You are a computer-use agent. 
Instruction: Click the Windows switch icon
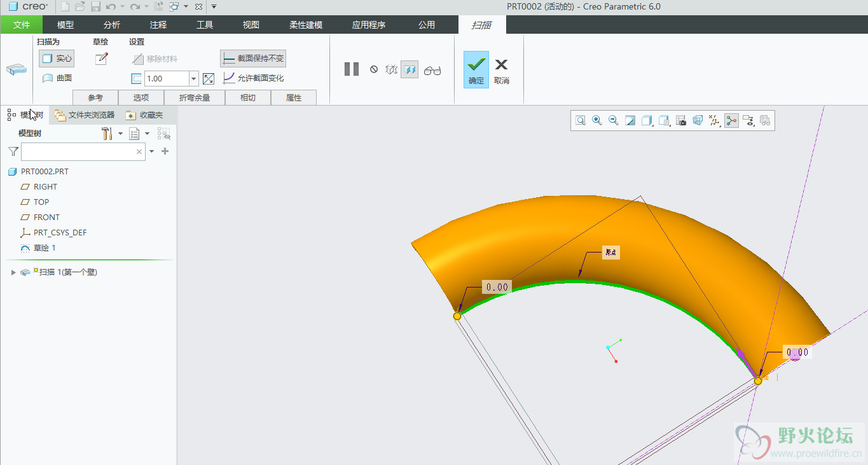coord(174,6)
